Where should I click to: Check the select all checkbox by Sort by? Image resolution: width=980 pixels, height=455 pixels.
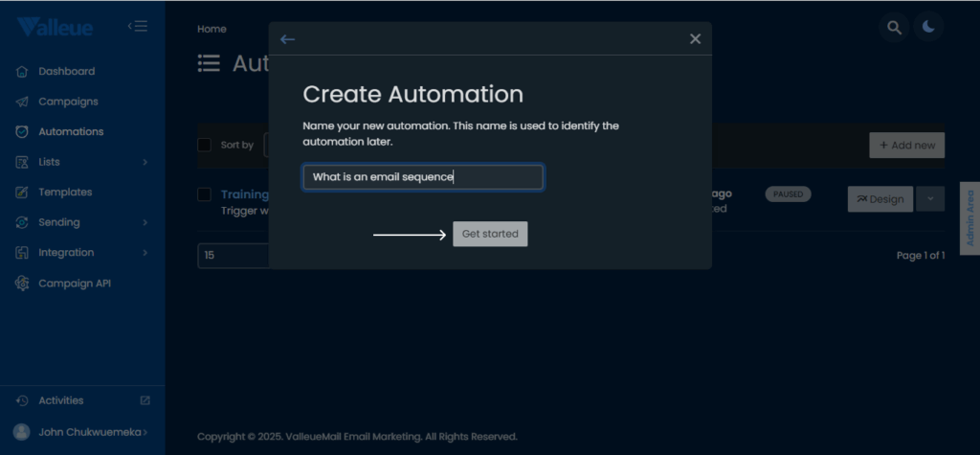click(x=204, y=145)
